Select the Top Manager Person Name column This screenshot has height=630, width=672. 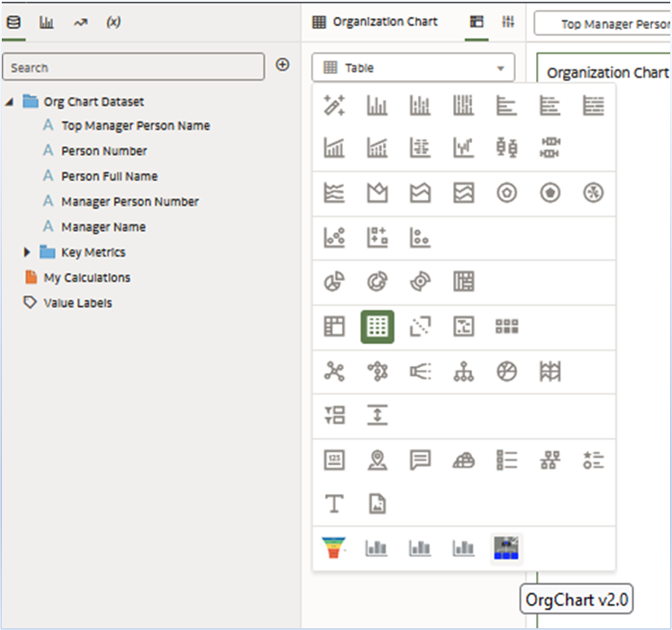[135, 125]
